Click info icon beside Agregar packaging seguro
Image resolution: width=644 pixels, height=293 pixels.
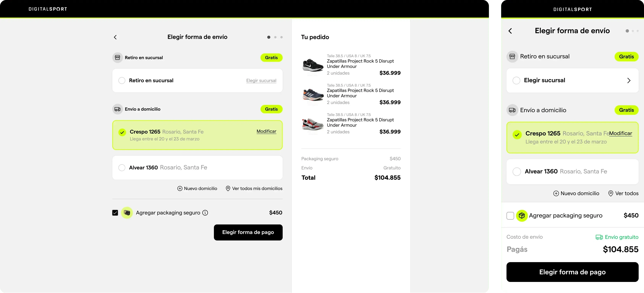point(205,213)
